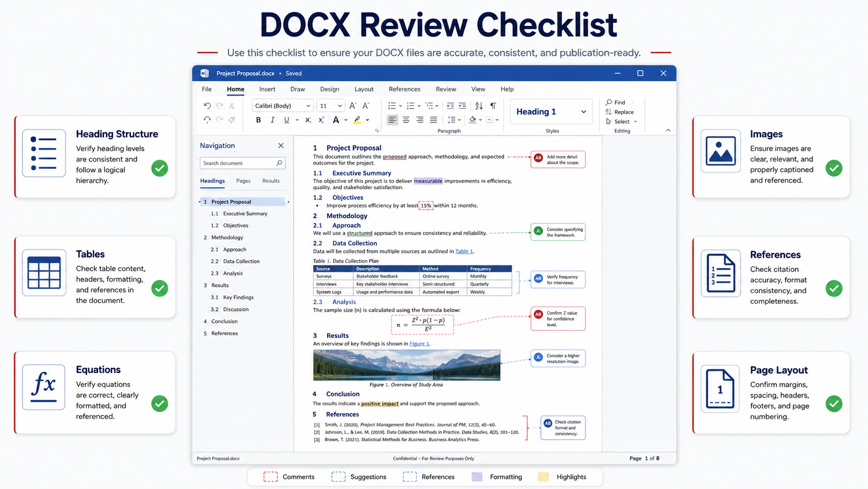
Task: Open the highlight color dropdown arrow
Action: coord(368,120)
